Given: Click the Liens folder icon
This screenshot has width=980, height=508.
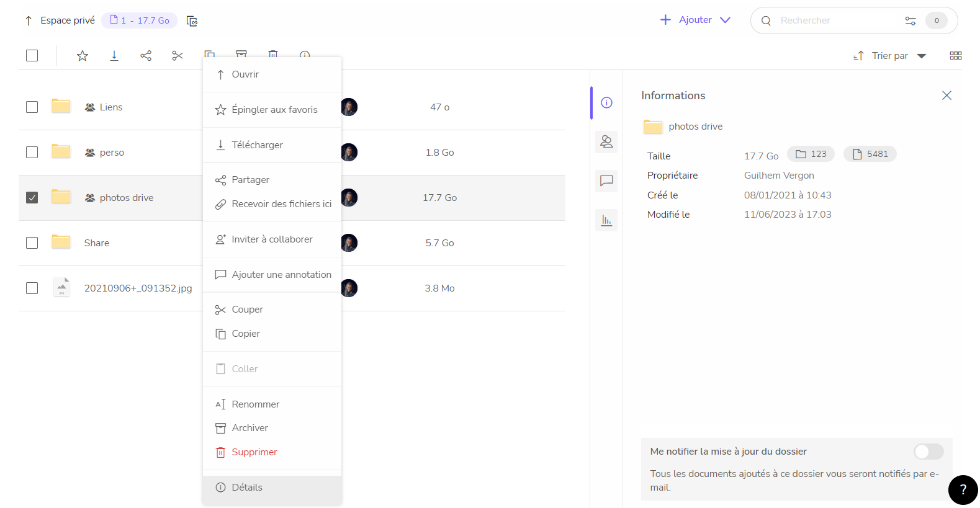Looking at the screenshot, I should [x=61, y=106].
